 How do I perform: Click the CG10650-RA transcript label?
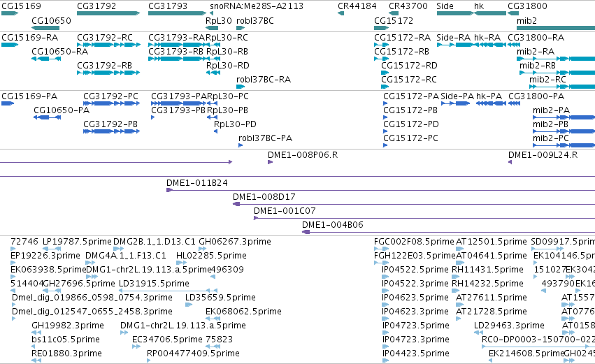click(x=60, y=52)
